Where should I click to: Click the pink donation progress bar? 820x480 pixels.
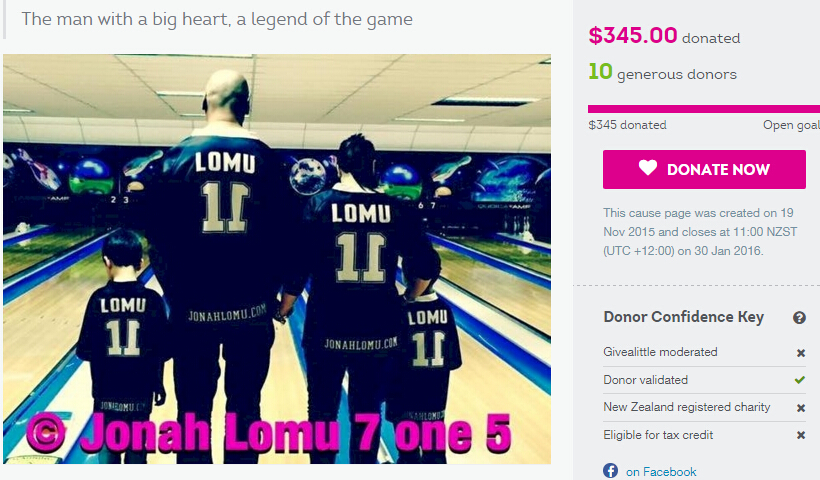click(x=704, y=109)
